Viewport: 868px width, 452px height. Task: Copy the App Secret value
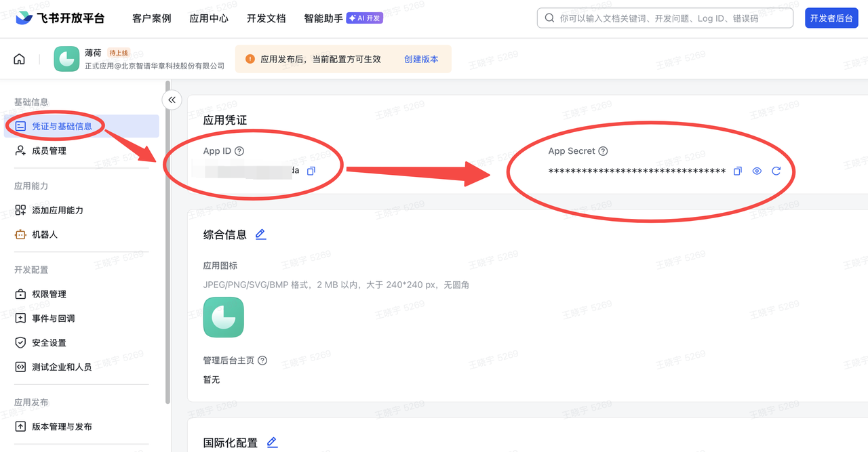pos(738,171)
